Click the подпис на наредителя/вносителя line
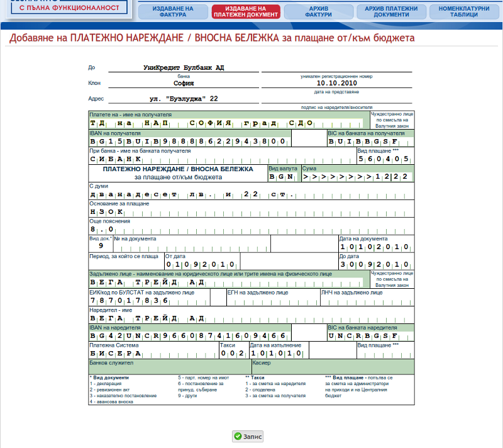Viewport: 503px width, 448px height. click(x=336, y=99)
